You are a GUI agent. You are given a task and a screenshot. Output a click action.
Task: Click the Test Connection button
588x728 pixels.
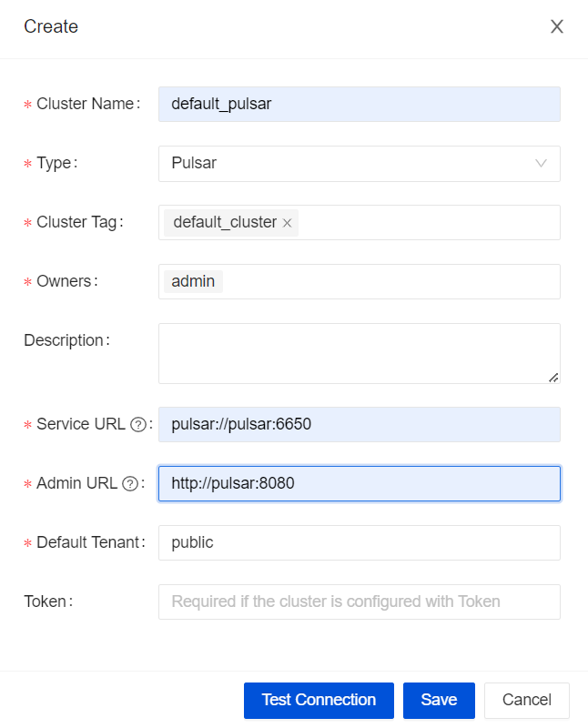(318, 700)
